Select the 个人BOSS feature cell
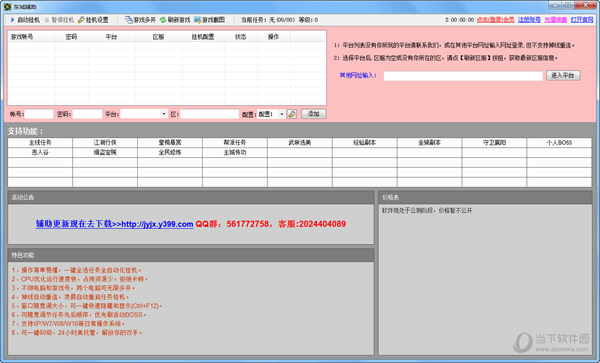 [559, 142]
